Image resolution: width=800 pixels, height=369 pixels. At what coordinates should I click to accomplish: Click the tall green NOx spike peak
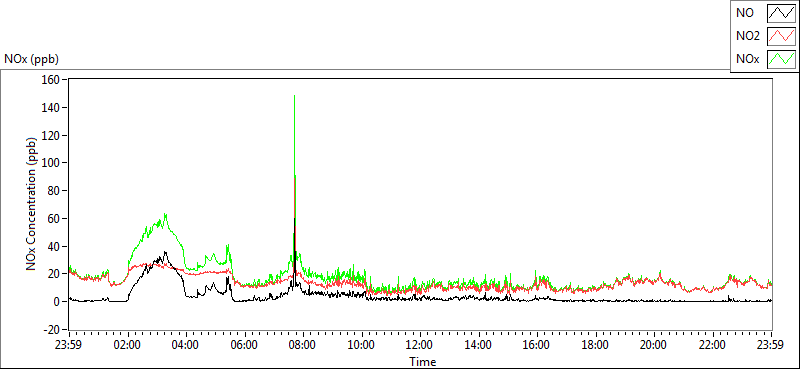point(294,96)
